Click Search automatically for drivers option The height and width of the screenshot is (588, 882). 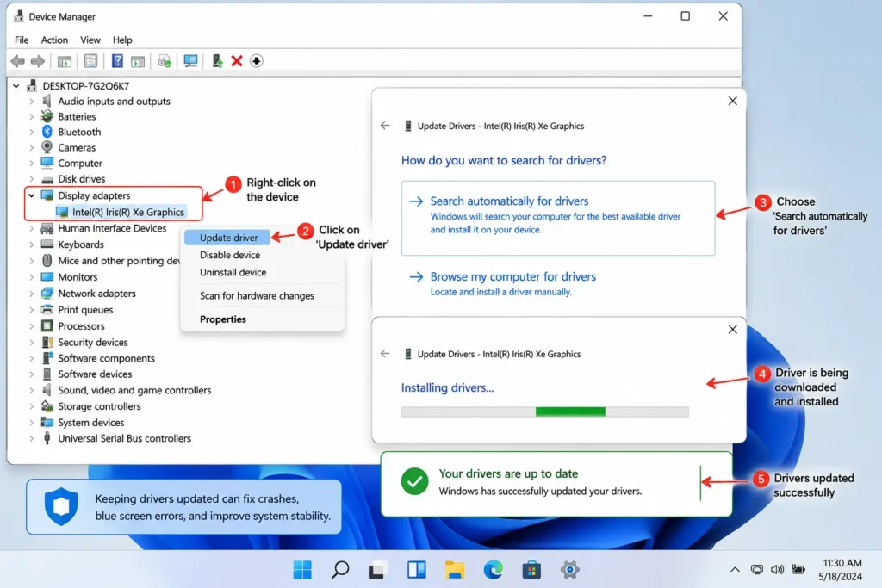click(x=558, y=218)
